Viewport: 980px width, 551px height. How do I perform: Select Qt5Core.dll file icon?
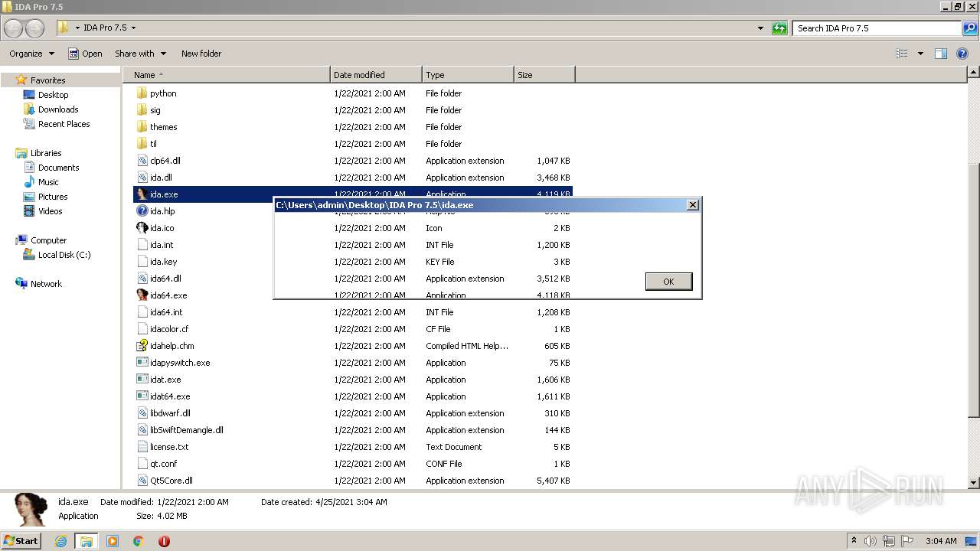point(142,481)
